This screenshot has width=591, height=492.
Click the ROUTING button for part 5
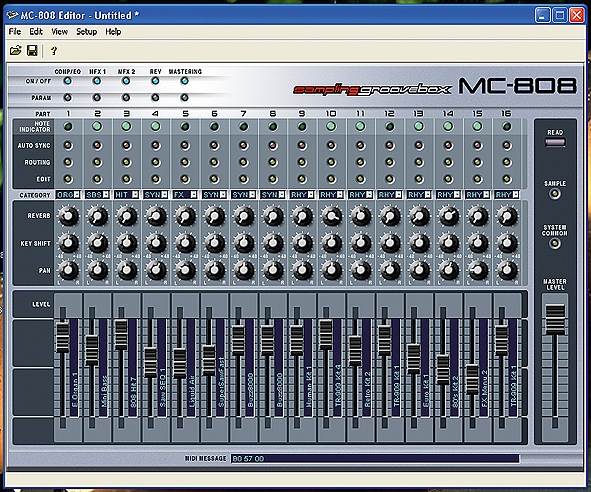pos(185,162)
